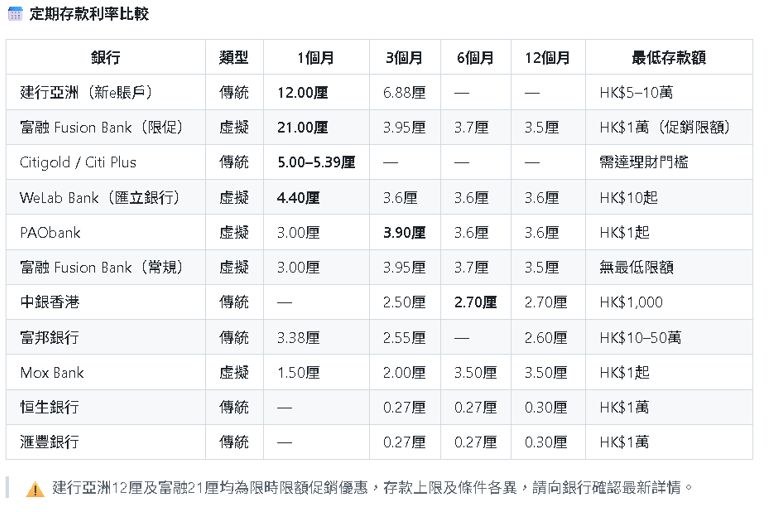Viewport: 768px width, 512px height.
Task: Select the 1個月 column header
Action: coord(316,58)
